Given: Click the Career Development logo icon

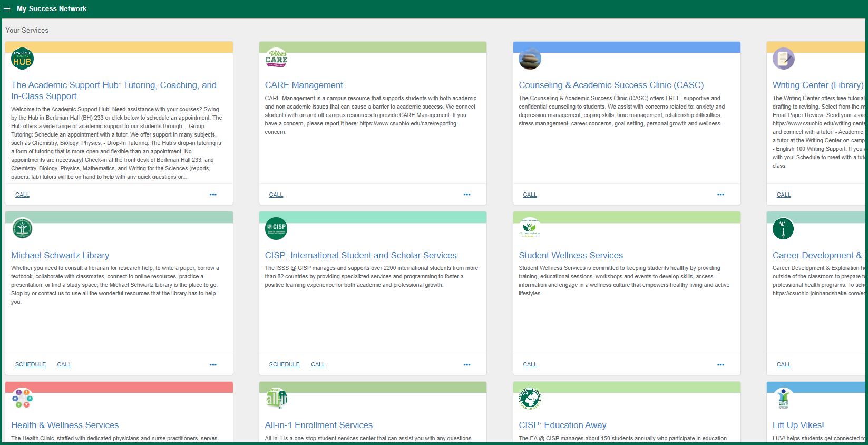Looking at the screenshot, I should click(784, 228).
